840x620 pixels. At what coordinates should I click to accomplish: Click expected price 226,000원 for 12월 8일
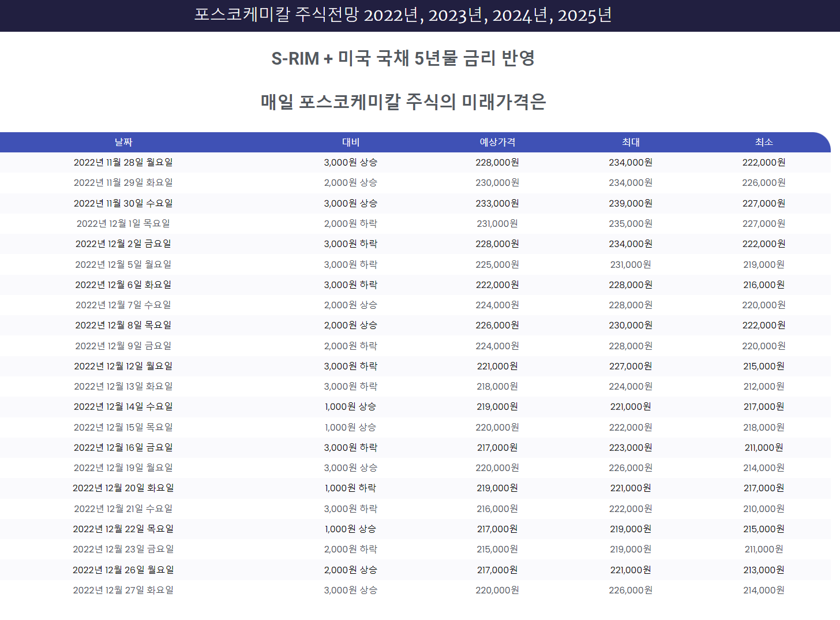(x=497, y=326)
